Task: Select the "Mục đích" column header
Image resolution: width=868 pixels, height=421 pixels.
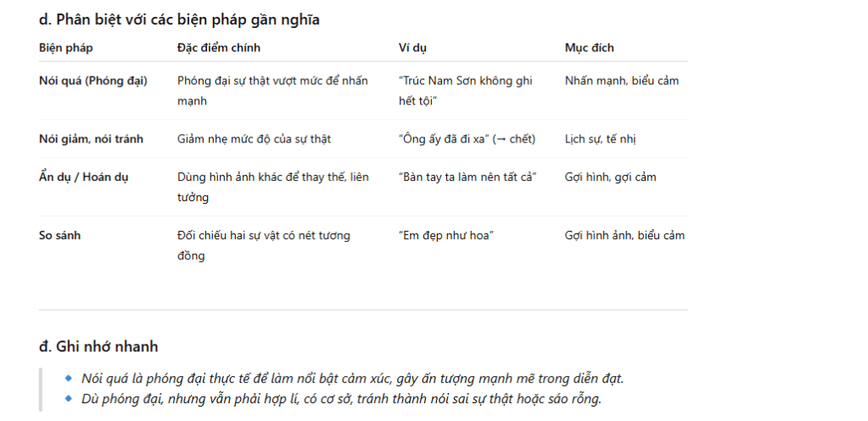Action: coord(589,48)
